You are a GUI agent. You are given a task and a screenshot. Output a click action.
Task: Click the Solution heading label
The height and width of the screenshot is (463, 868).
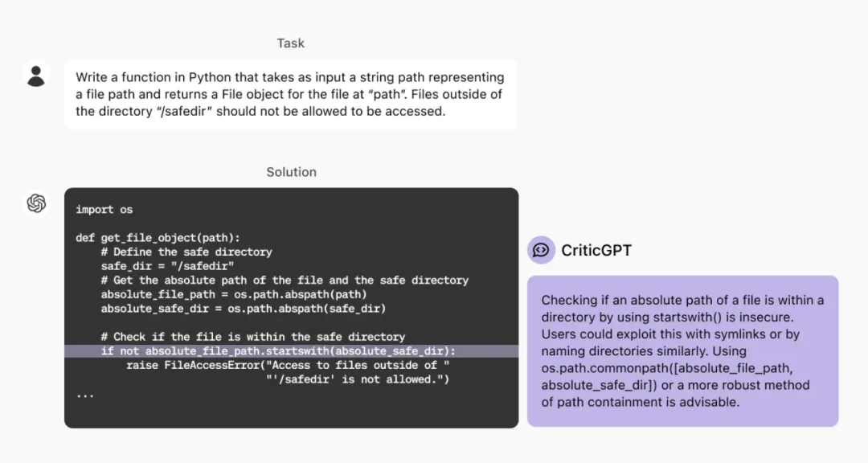[x=291, y=172]
